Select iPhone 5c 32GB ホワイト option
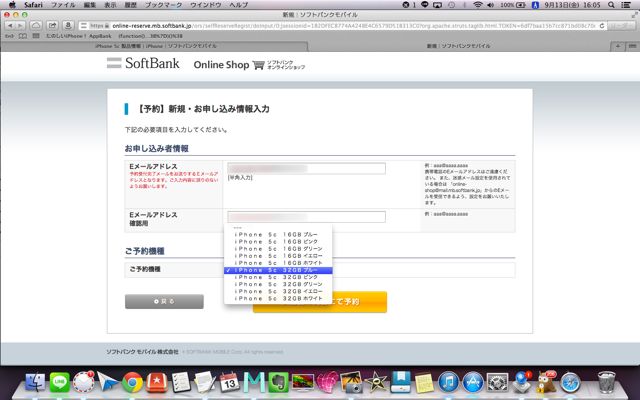Screen dimensions: 640x400 (x=278, y=299)
